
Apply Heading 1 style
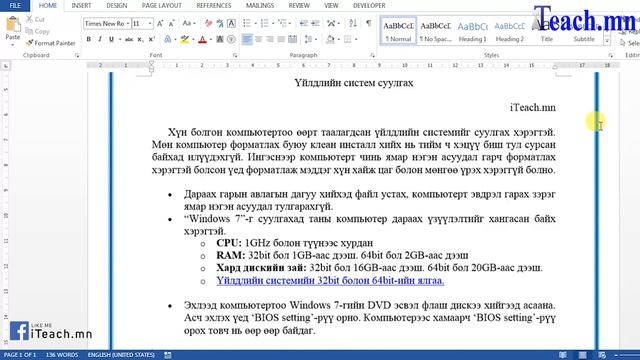pyautogui.click(x=473, y=31)
